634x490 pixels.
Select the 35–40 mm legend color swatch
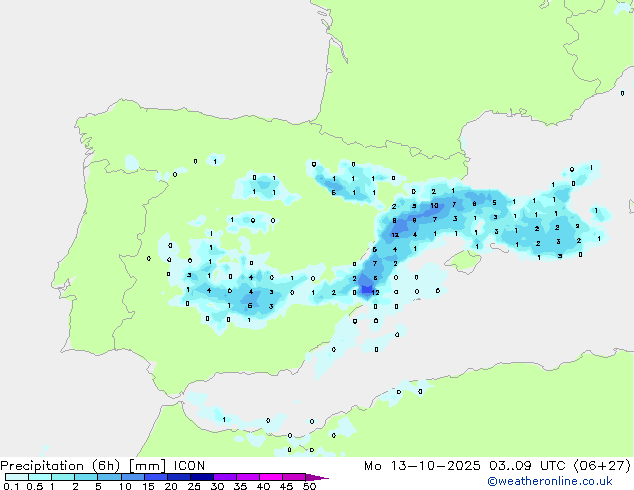click(248, 477)
